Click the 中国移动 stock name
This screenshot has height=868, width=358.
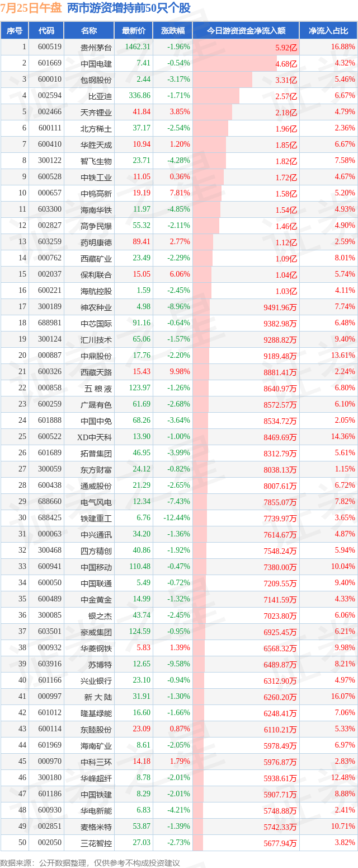[x=96, y=567]
